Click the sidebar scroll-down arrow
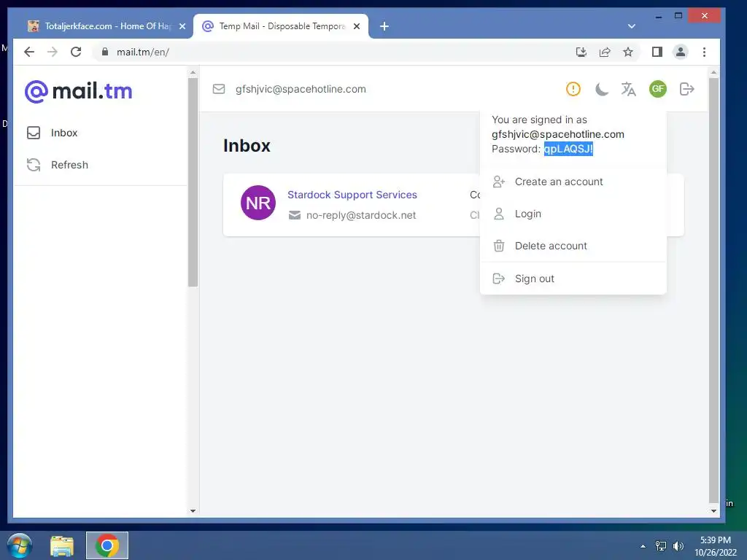Viewport: 747px width, 560px height. (193, 511)
